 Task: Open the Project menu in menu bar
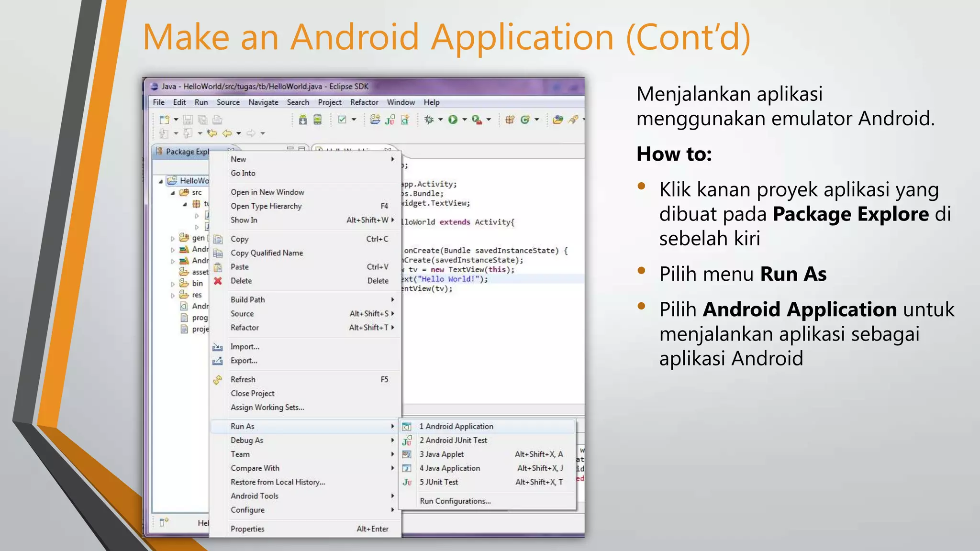tap(330, 102)
